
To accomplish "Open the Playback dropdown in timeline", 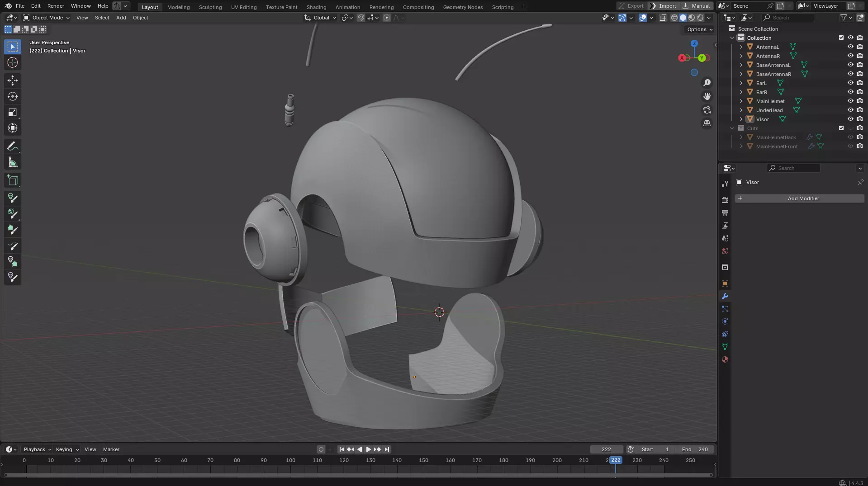I will [x=37, y=449].
